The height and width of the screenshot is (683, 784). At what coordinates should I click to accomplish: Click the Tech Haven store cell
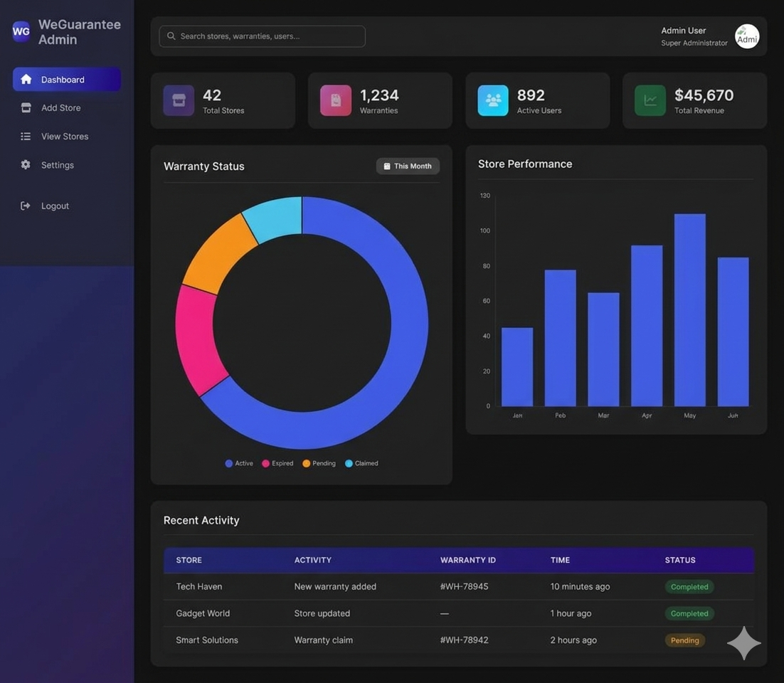point(199,586)
